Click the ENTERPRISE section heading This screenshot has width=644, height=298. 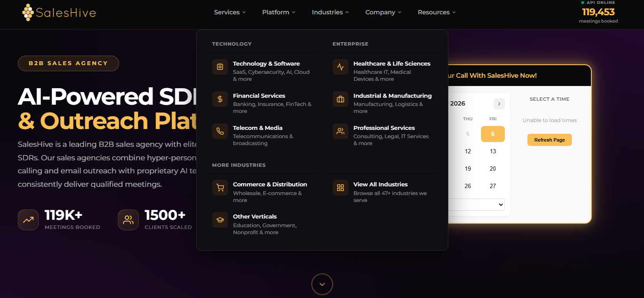point(350,44)
